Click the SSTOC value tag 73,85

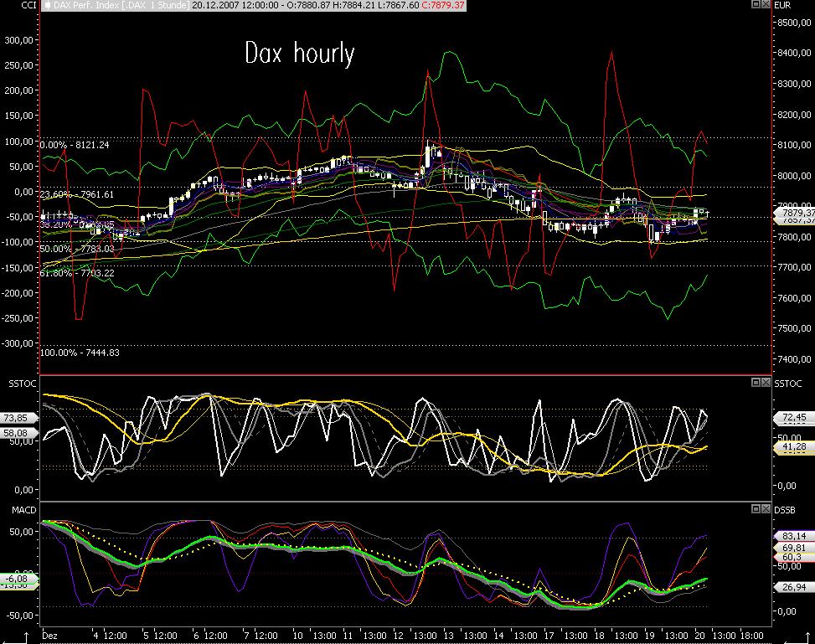[x=18, y=418]
